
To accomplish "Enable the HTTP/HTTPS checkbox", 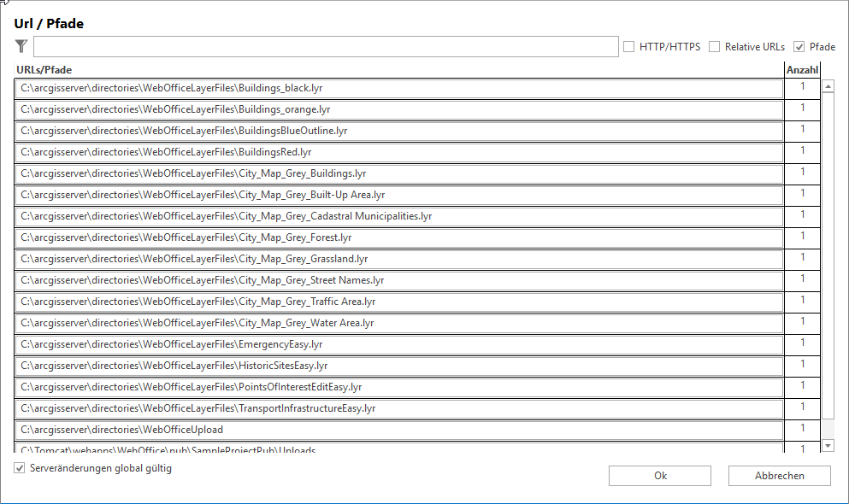I will tap(629, 47).
